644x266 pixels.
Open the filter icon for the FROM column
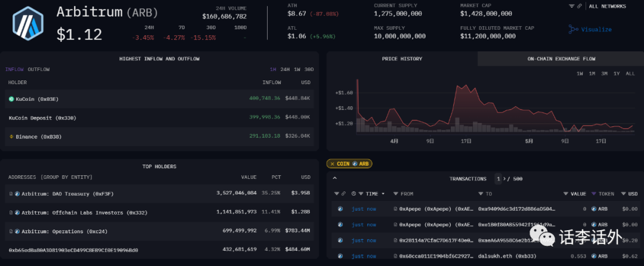pyautogui.click(x=395, y=193)
